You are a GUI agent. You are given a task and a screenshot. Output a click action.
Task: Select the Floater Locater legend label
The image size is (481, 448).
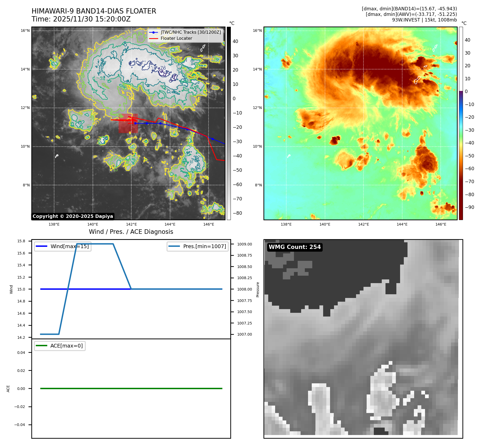[x=176, y=38]
